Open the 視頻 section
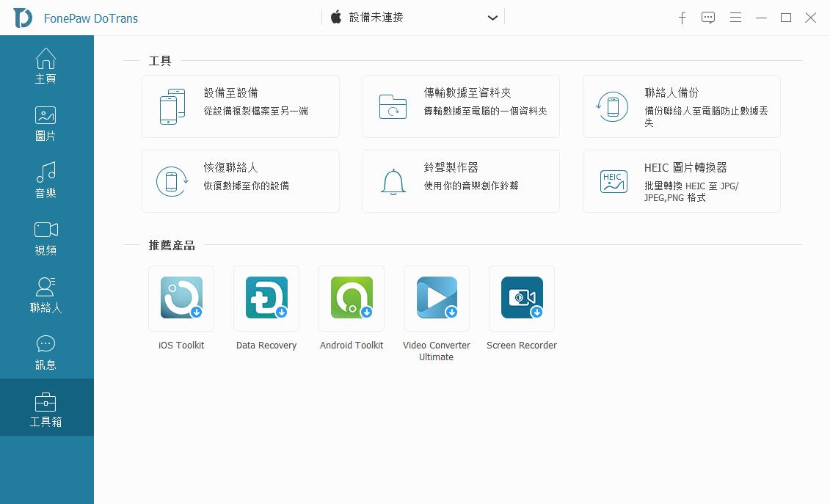Image resolution: width=830 pixels, height=504 pixels. click(x=45, y=238)
